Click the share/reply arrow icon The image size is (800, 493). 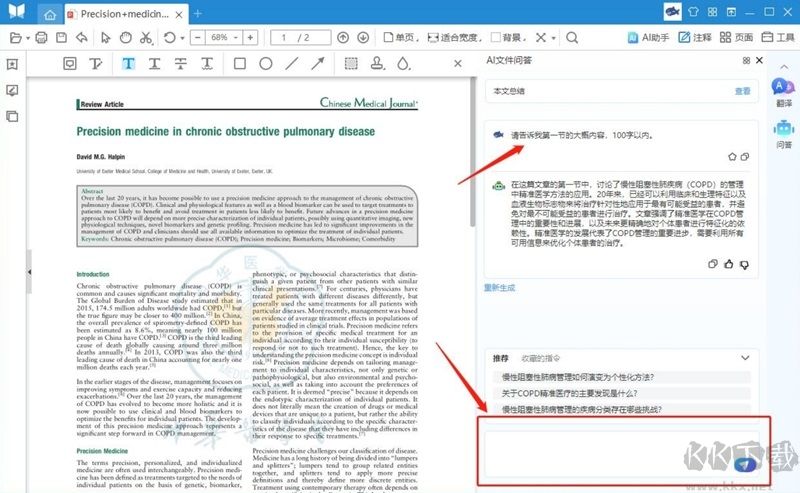(82, 37)
